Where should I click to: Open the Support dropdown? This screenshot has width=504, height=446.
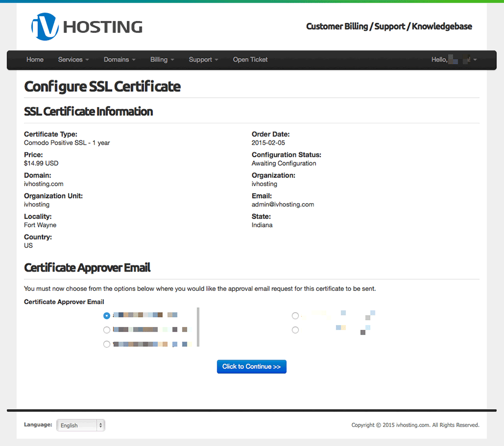click(x=204, y=59)
